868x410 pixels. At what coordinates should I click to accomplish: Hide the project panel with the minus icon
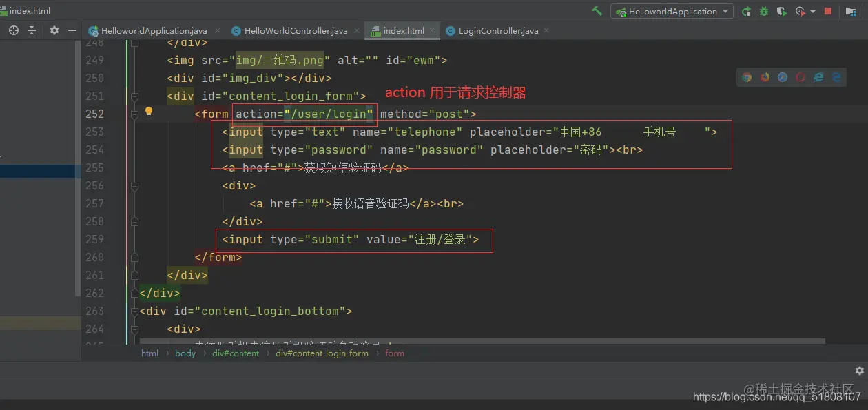point(72,30)
